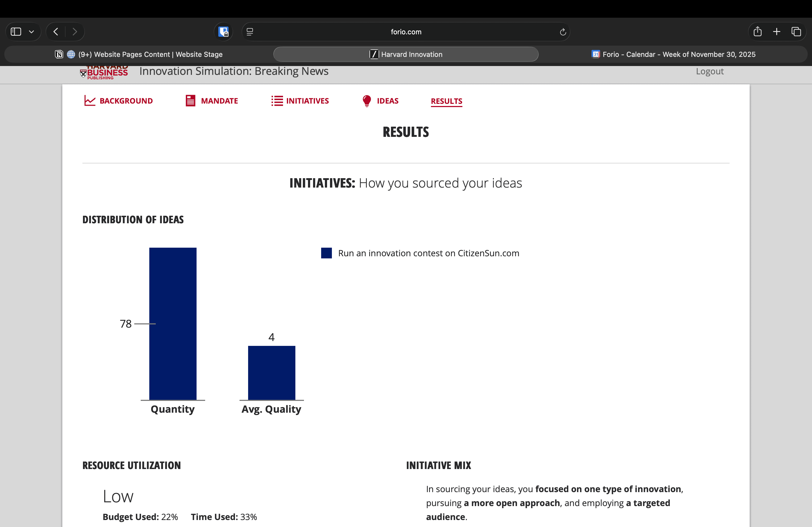Click the forio.com address field
Viewport: 812px width, 527px height.
406,32
